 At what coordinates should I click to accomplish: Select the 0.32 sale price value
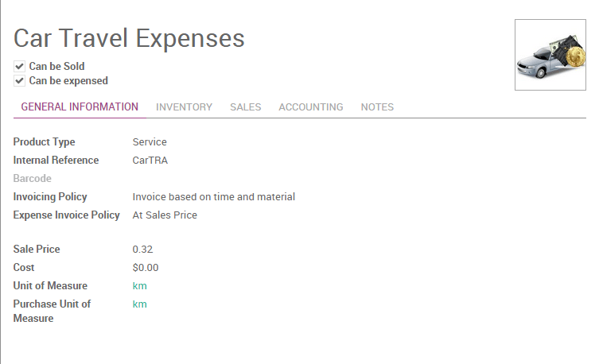point(142,250)
